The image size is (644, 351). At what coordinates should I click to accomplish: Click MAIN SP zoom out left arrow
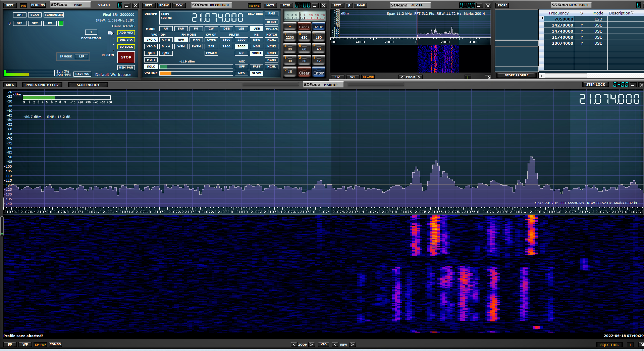tap(294, 344)
